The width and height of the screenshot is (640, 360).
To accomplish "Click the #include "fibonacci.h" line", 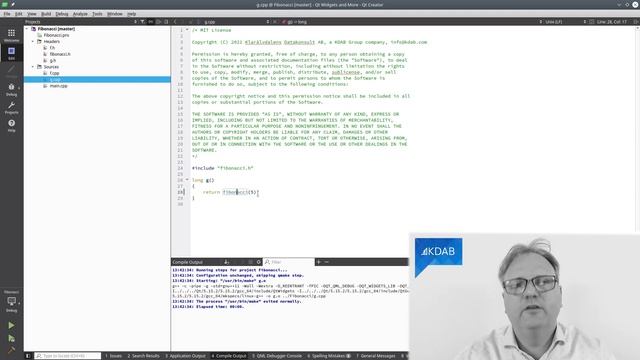I will [222, 168].
